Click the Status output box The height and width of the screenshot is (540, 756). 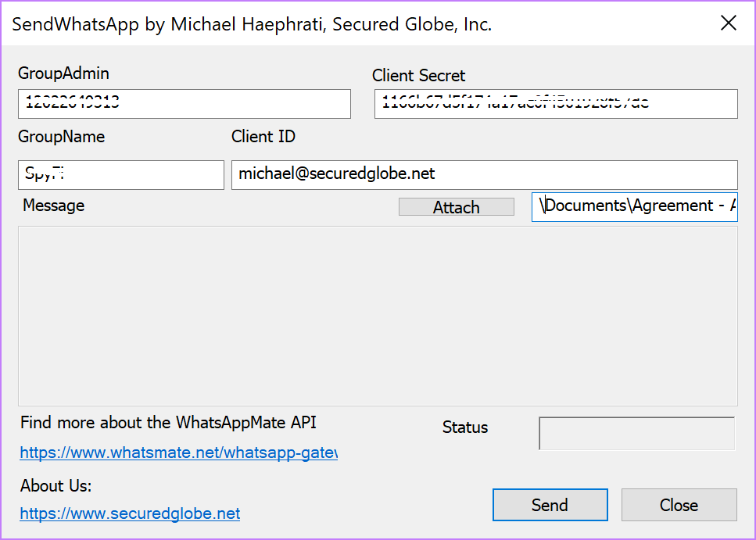click(637, 434)
